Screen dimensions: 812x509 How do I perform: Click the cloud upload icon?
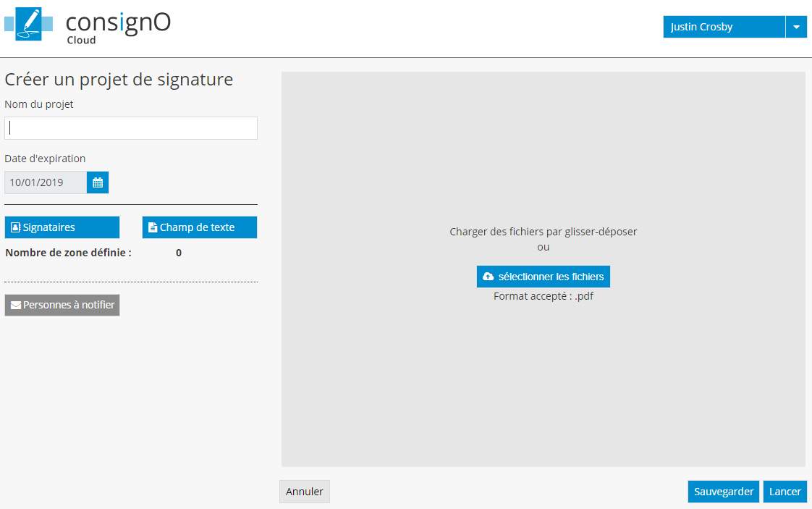tap(488, 277)
